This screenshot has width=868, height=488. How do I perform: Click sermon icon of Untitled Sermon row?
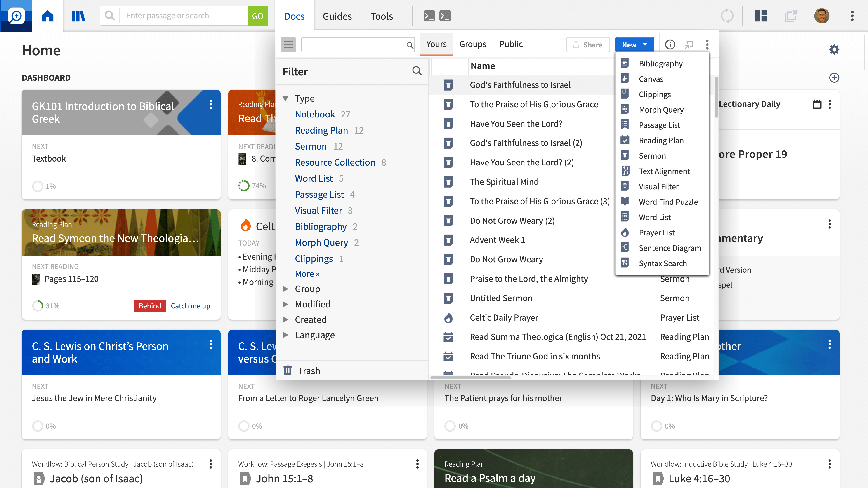coord(448,298)
